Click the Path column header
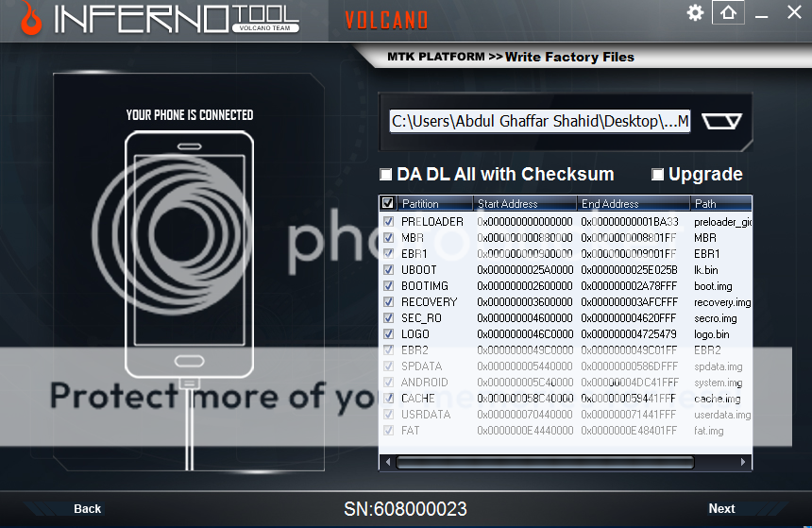Screen dimensions: 812x528 [x=720, y=203]
